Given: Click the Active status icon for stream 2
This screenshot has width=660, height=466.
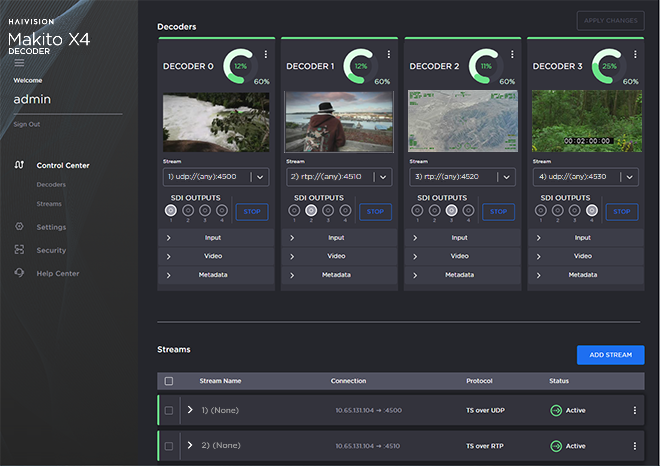Looking at the screenshot, I should pos(557,446).
